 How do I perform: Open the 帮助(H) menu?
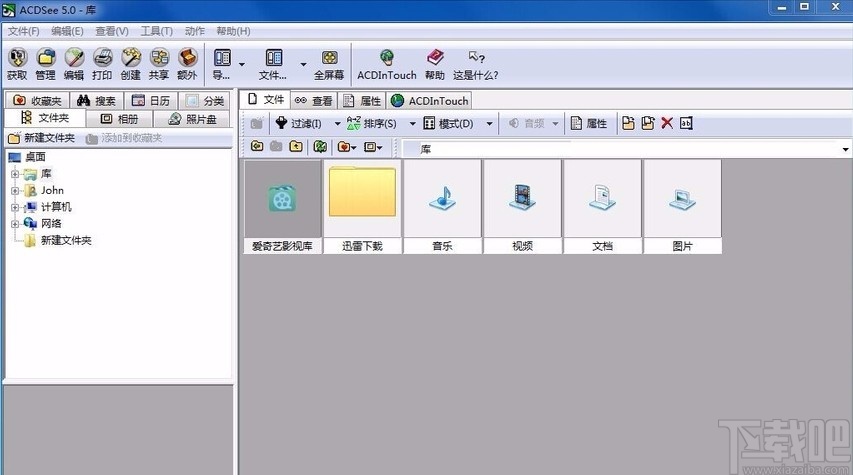click(233, 31)
